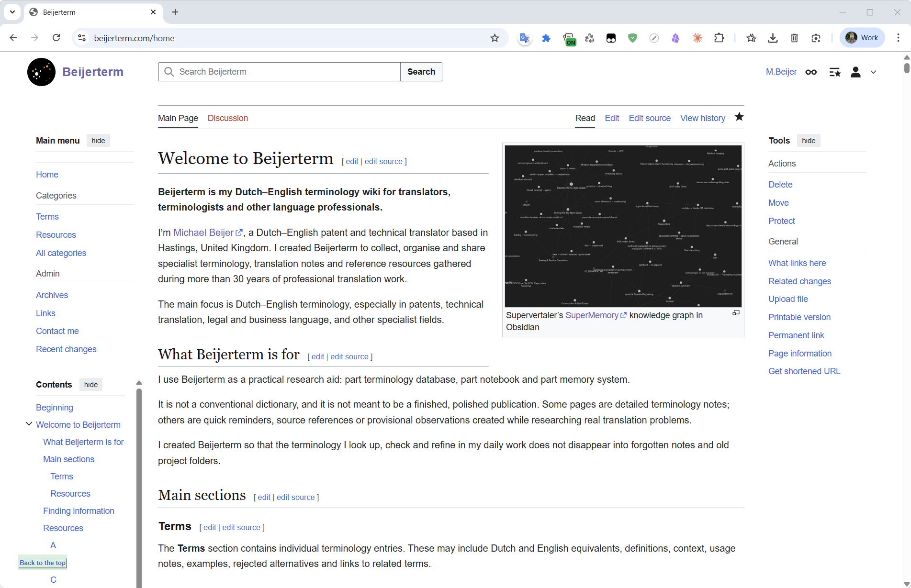Go back to the previous page
The width and height of the screenshot is (911, 588).
pyautogui.click(x=13, y=38)
